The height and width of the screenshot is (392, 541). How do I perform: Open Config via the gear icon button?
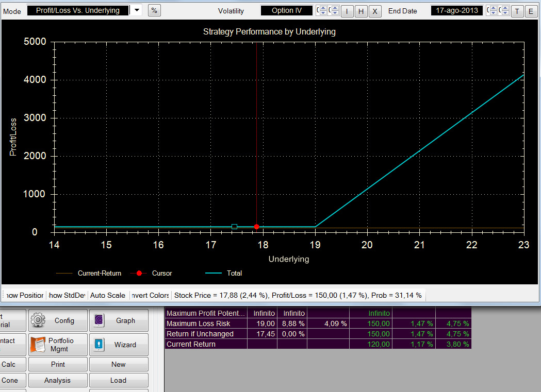point(58,320)
